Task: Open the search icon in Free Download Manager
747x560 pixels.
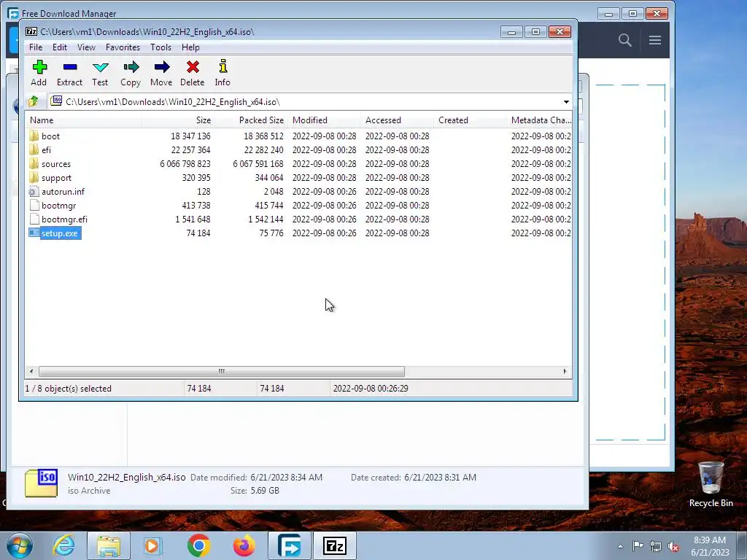Action: coord(625,40)
